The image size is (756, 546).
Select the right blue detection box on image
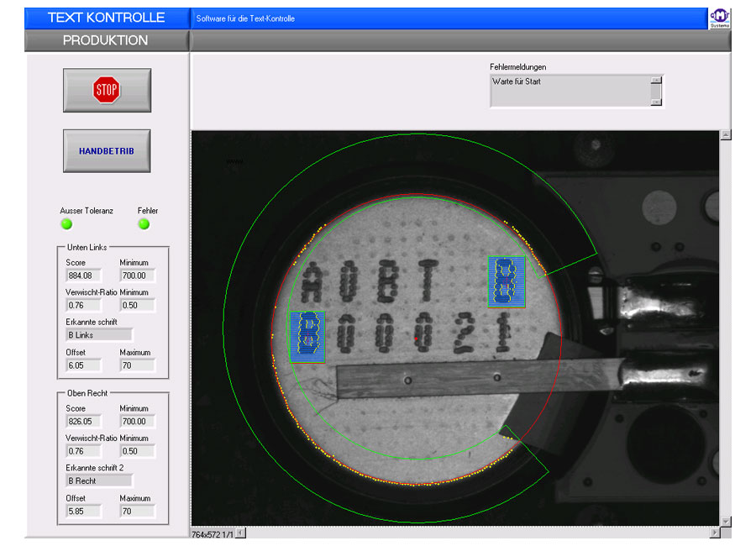507,281
